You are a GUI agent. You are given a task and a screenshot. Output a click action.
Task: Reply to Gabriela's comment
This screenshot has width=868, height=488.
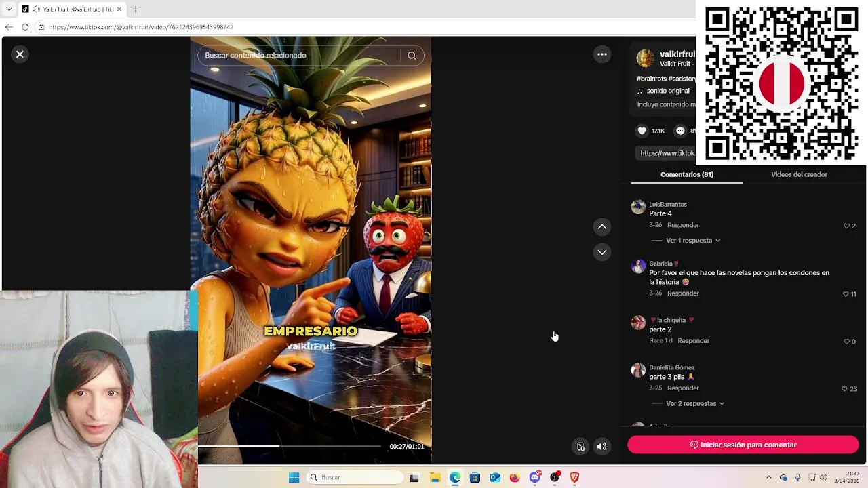[x=683, y=293]
